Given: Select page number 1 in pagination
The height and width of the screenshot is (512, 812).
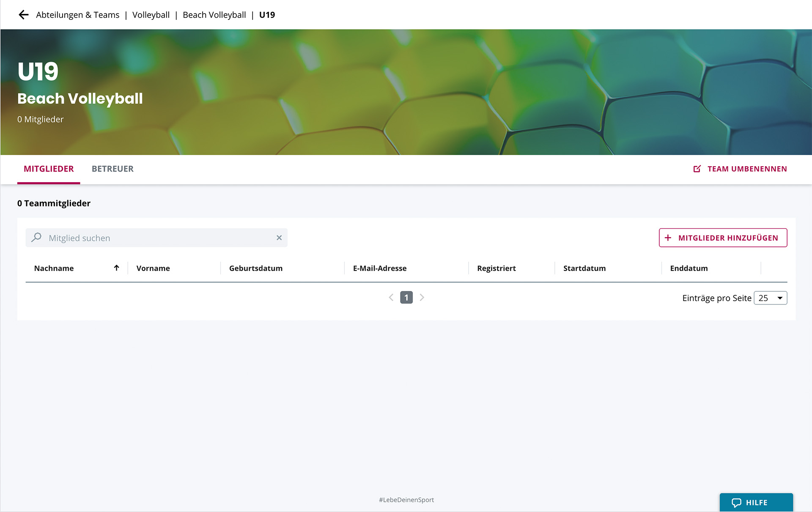Looking at the screenshot, I should (x=406, y=298).
